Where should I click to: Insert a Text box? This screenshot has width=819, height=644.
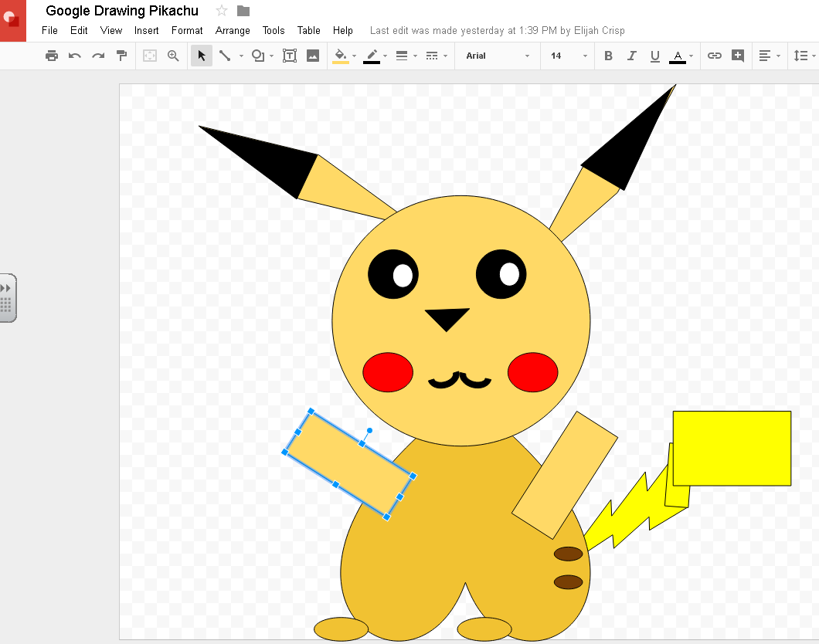pyautogui.click(x=290, y=56)
